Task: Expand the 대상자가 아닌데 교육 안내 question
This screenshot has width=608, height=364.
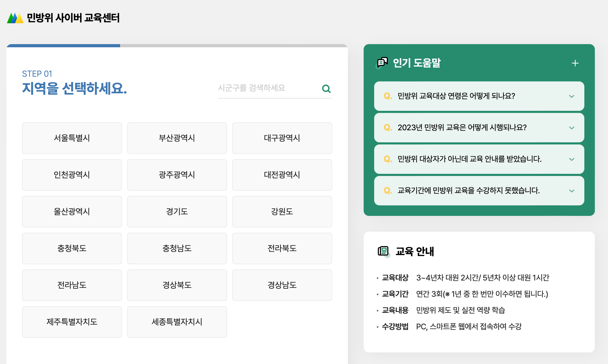Action: coord(571,159)
